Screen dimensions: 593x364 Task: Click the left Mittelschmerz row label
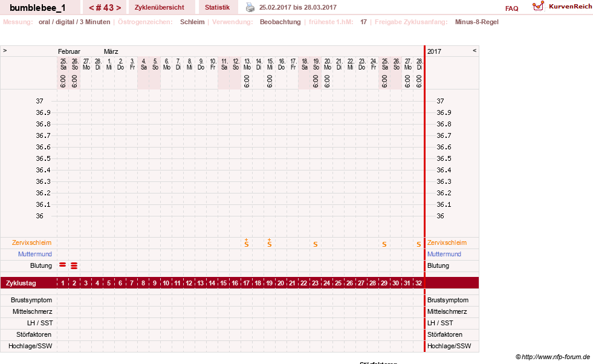(33, 311)
